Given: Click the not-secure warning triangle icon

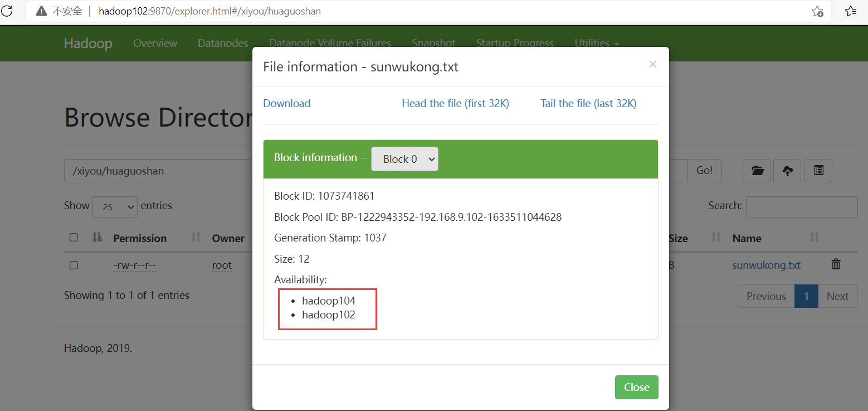Looking at the screenshot, I should point(41,11).
